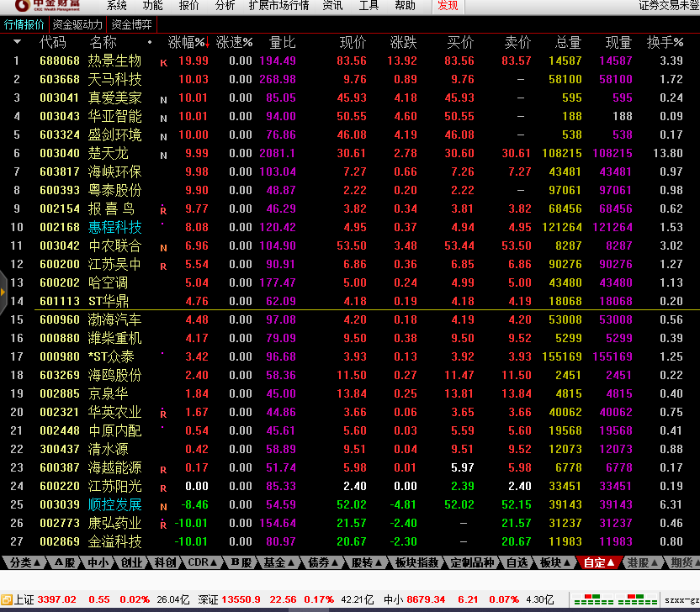Click the K marker on 热景生物 row
This screenshot has width=700, height=612.
point(164,63)
